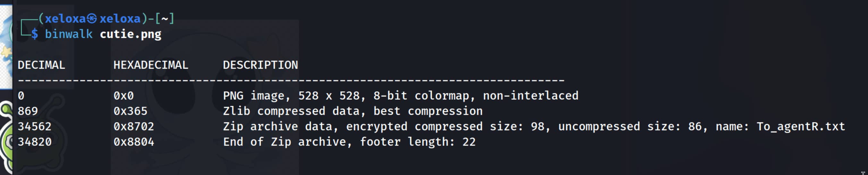Click the tilde home directory in prompt

pyautogui.click(x=165, y=19)
